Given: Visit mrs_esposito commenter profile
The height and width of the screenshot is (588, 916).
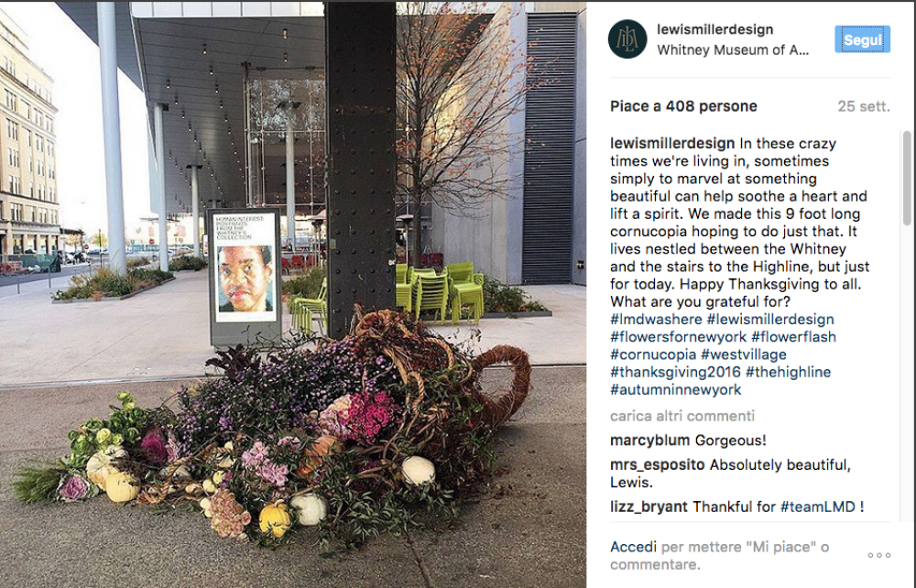Looking at the screenshot, I should coord(657,464).
